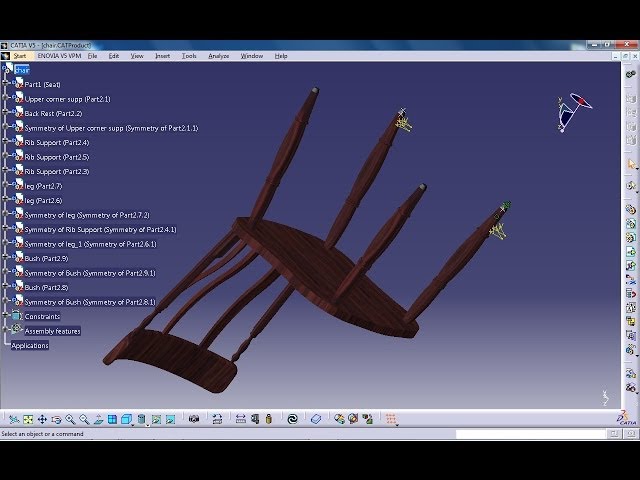Select 'Symmetry of leg_1' tree item
Screen dimensions: 640x480
click(91, 244)
